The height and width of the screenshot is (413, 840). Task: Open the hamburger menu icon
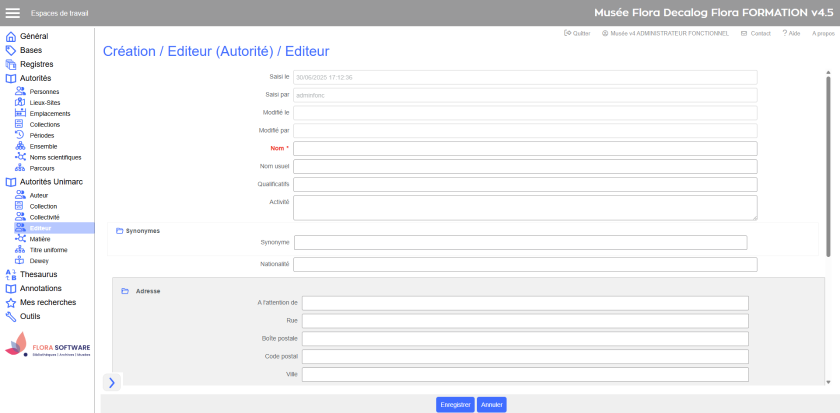(x=13, y=13)
